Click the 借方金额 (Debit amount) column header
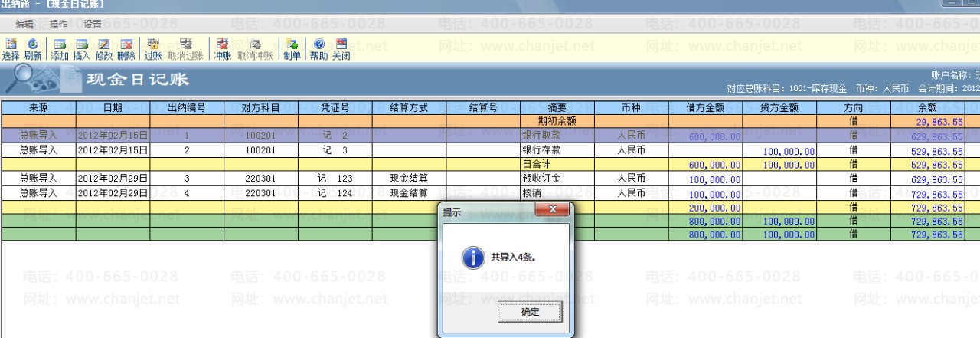 coord(706,108)
